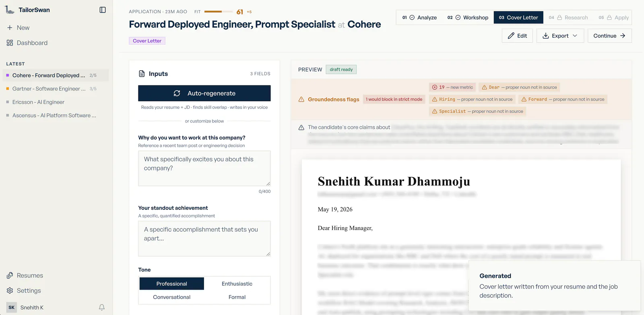Open notifications bell icon
Image resolution: width=644 pixels, height=315 pixels.
(x=102, y=307)
